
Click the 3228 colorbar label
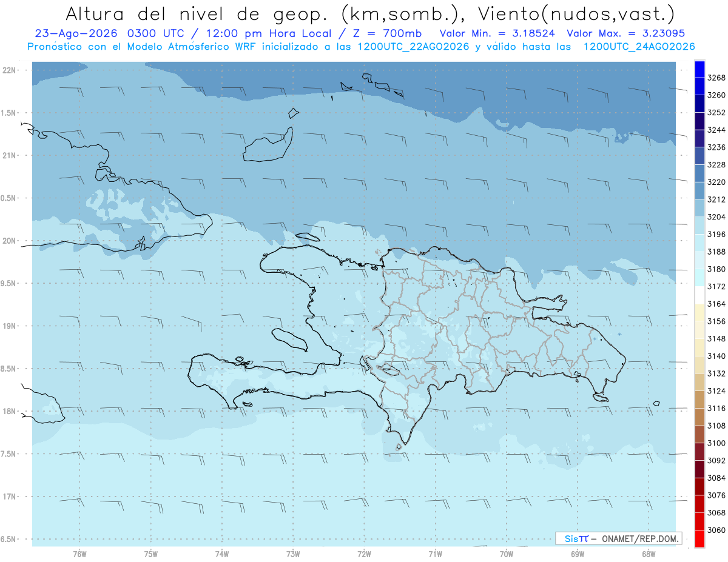click(x=716, y=165)
